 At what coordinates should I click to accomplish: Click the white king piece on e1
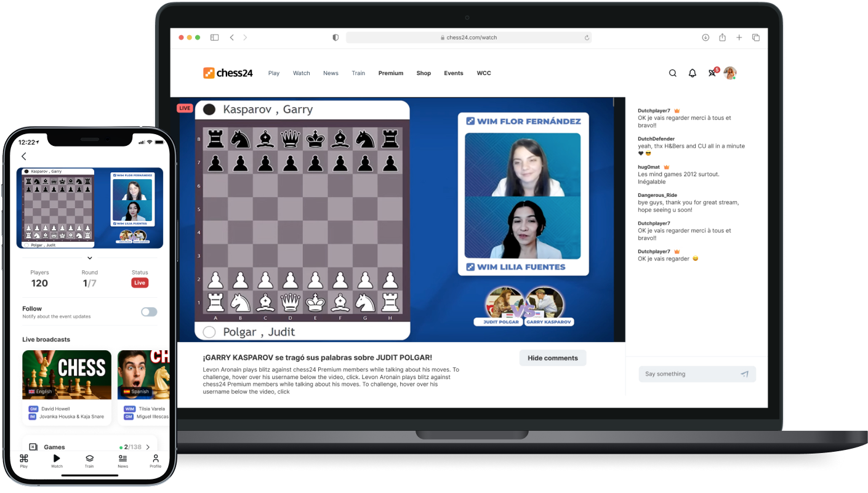click(315, 302)
